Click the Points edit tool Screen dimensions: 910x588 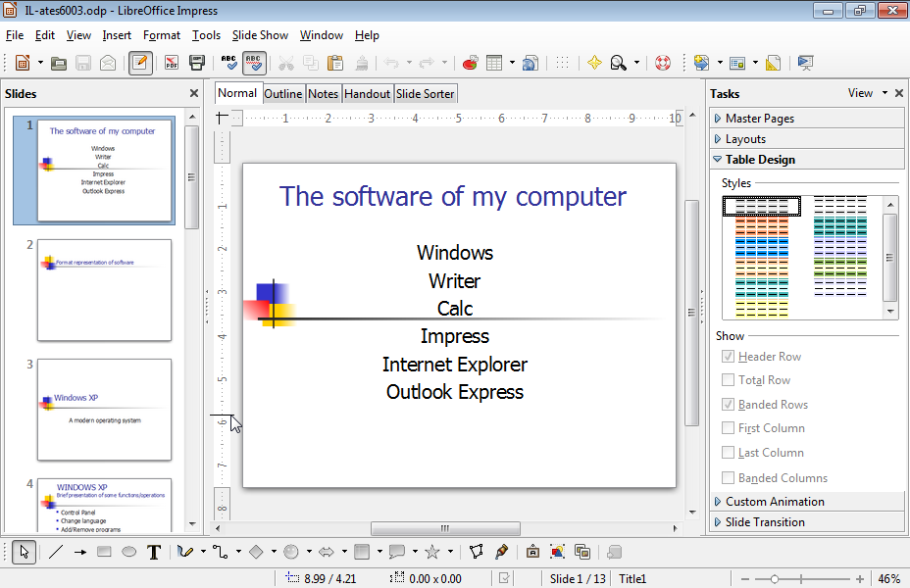click(477, 552)
